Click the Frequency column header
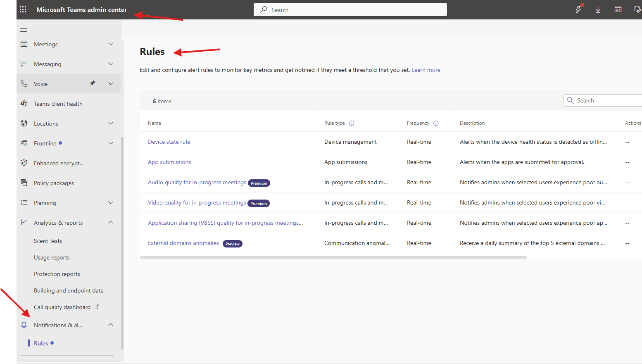 [418, 123]
